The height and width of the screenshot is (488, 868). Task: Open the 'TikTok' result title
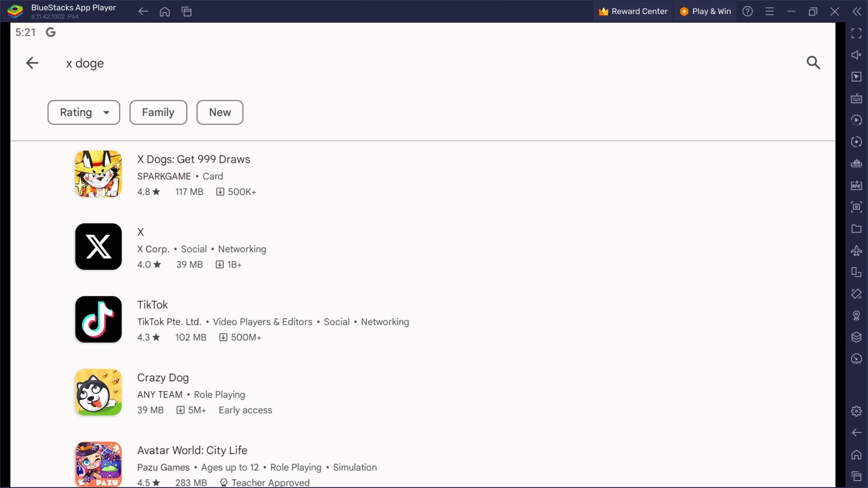click(x=152, y=305)
